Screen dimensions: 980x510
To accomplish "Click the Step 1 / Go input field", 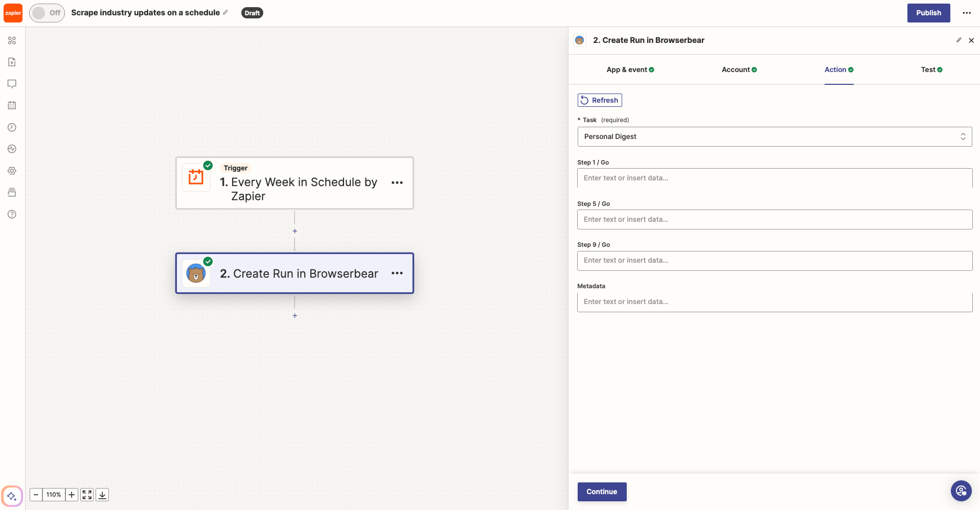I will (x=774, y=178).
